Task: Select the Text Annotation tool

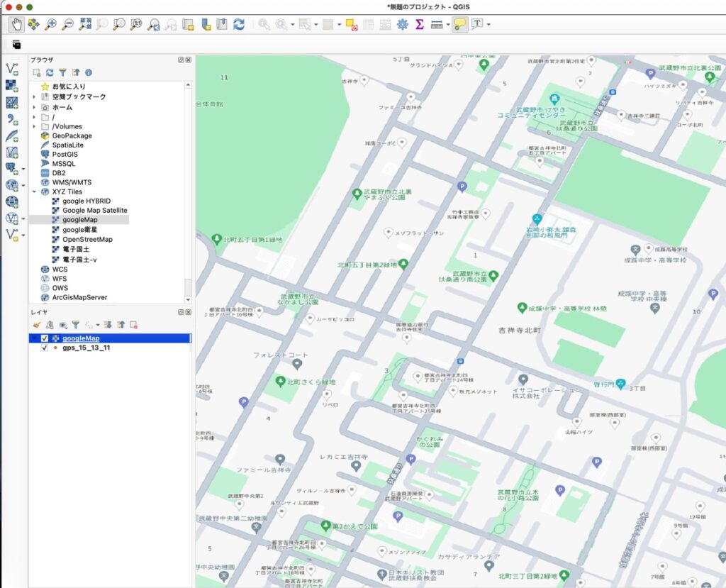Action: click(x=477, y=24)
